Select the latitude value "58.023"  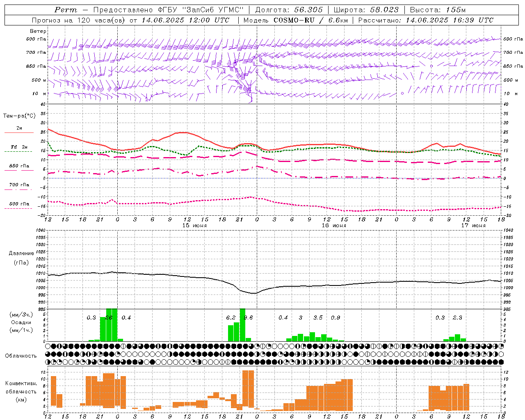(385, 10)
